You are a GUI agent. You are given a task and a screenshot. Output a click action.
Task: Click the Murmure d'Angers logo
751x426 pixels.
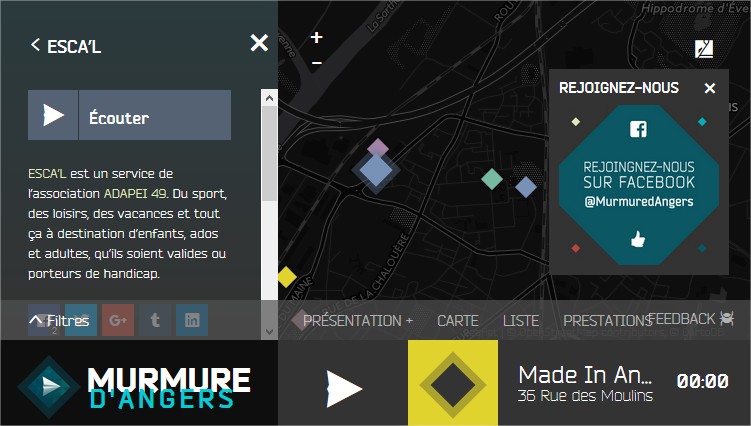(134, 387)
